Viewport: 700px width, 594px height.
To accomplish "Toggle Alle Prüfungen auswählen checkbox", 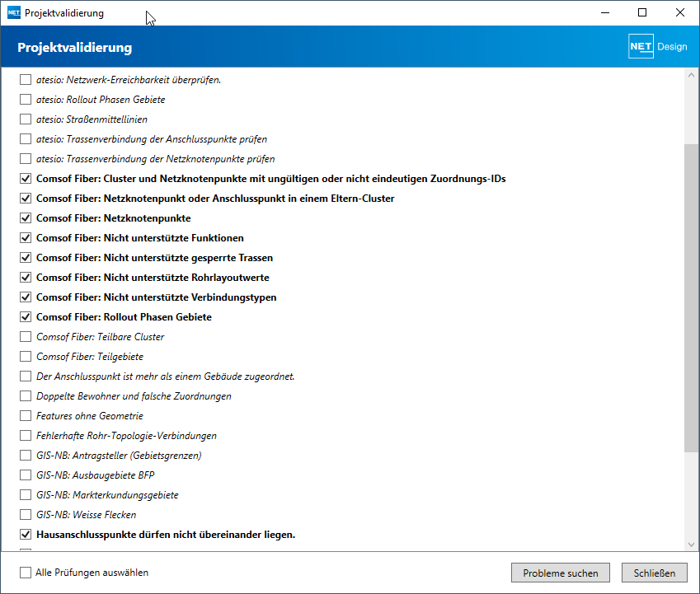I will point(26,573).
